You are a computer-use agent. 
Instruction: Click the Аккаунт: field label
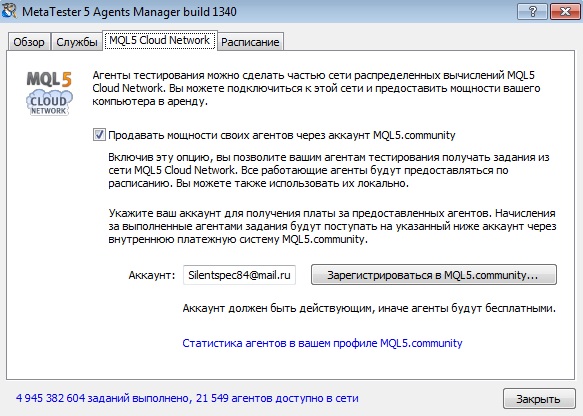click(152, 275)
